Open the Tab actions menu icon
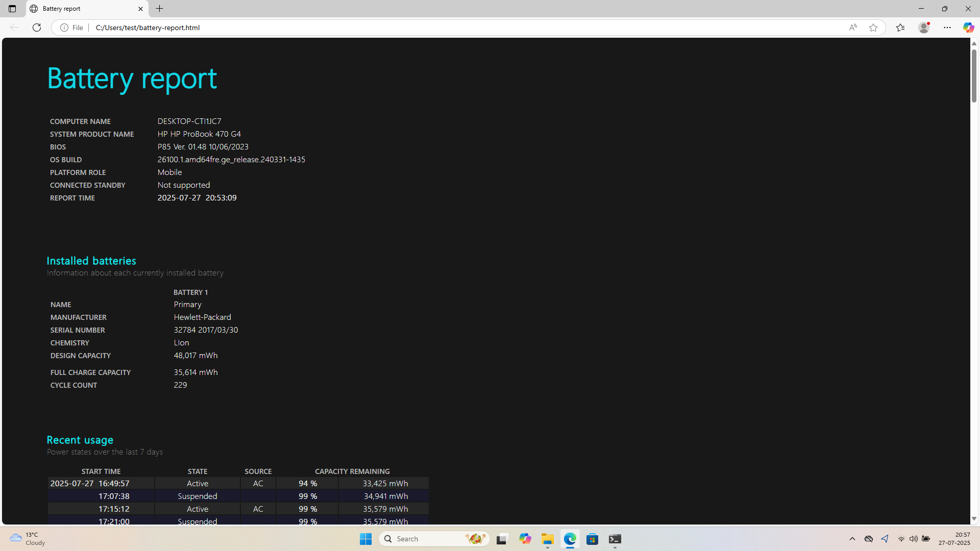The width and height of the screenshot is (980, 551). 12,9
